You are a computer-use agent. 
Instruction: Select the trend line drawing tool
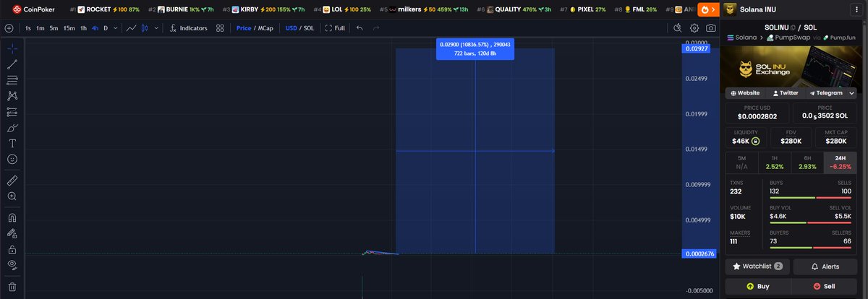point(12,64)
